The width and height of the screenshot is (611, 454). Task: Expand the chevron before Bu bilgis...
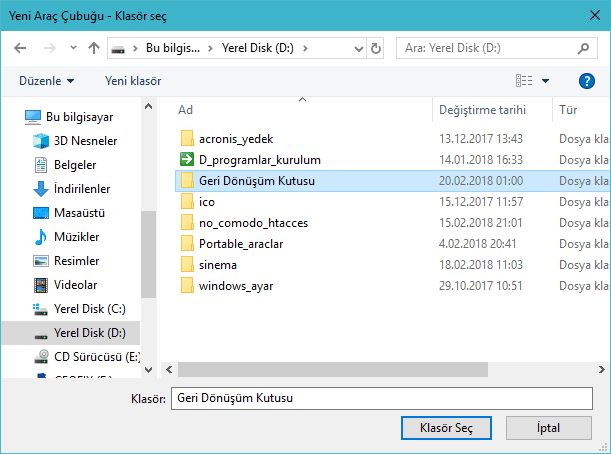135,48
